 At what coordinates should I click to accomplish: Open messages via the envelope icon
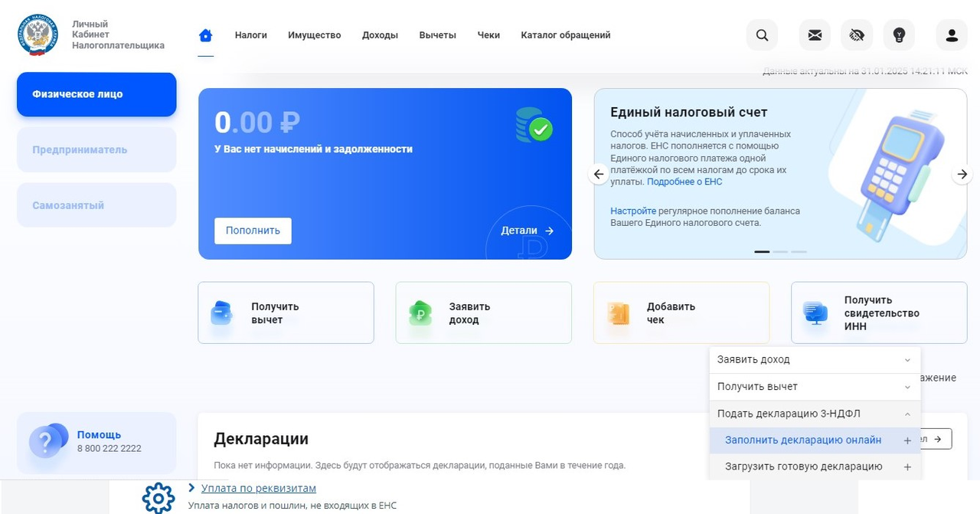tap(815, 35)
